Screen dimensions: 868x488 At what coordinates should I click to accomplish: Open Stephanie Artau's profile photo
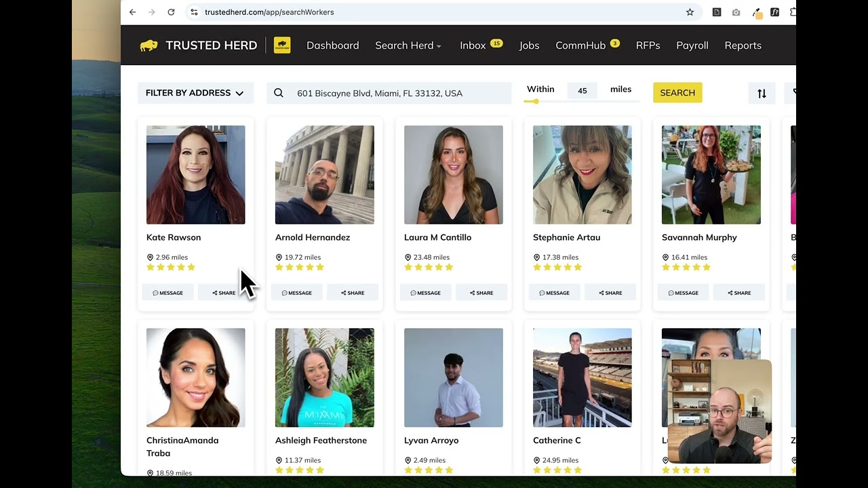pos(582,175)
